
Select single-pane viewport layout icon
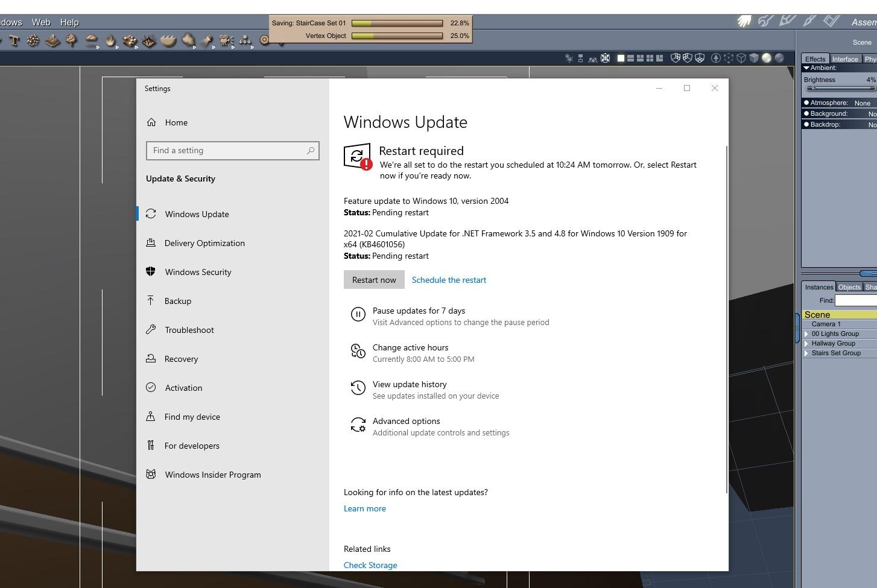click(x=621, y=58)
